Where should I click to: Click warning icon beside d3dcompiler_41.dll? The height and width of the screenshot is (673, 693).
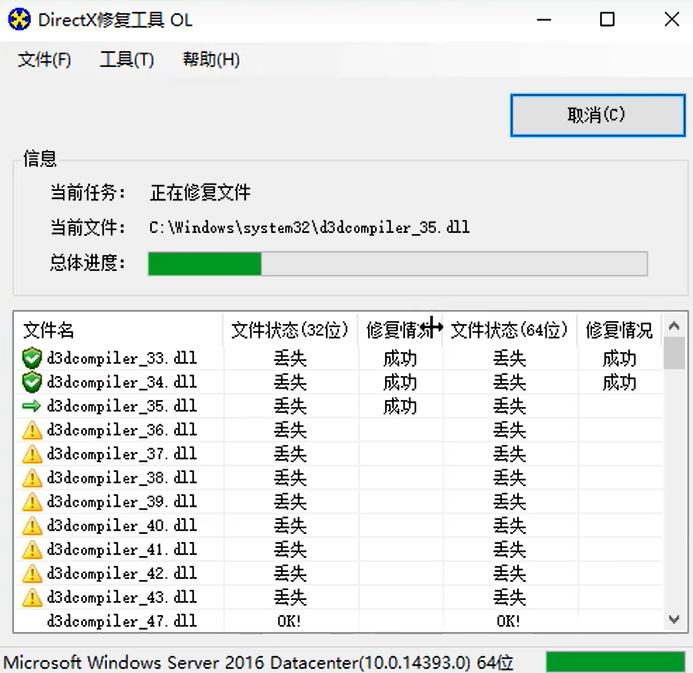32,549
